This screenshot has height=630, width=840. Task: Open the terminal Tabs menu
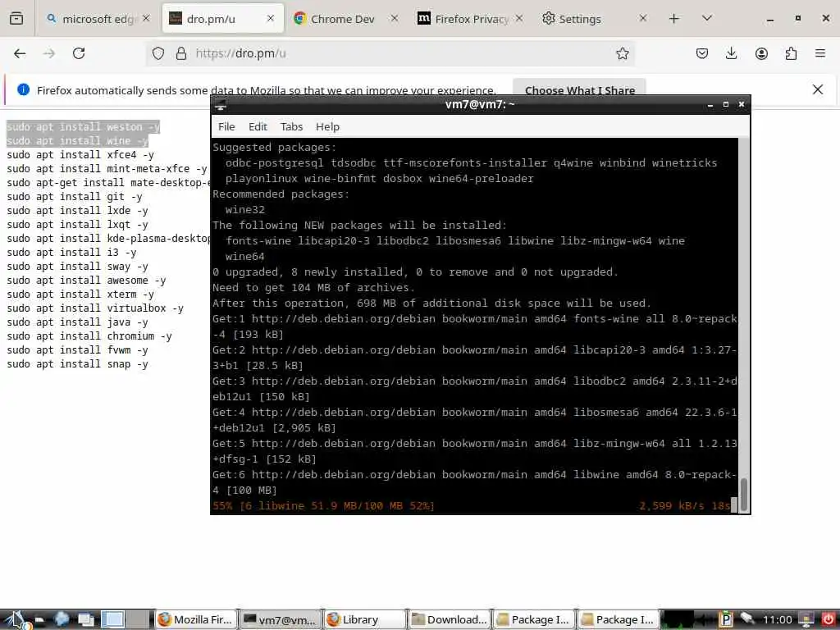pyautogui.click(x=291, y=126)
